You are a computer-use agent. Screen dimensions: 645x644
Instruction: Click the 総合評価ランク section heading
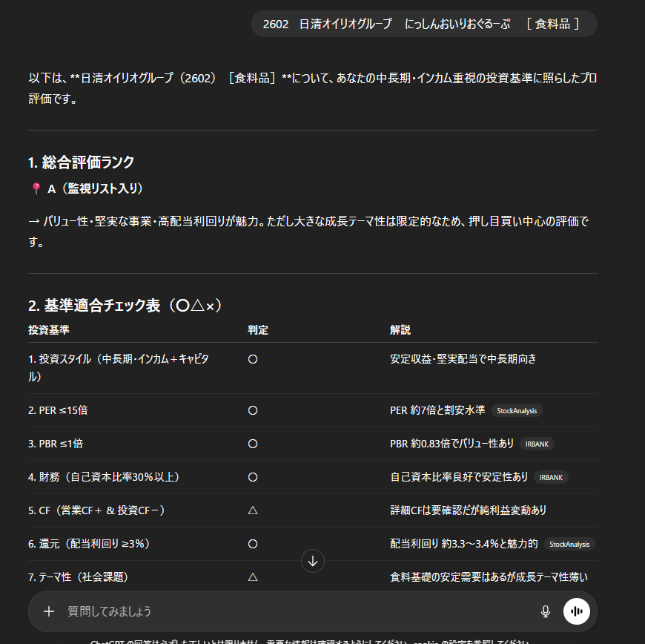81,162
